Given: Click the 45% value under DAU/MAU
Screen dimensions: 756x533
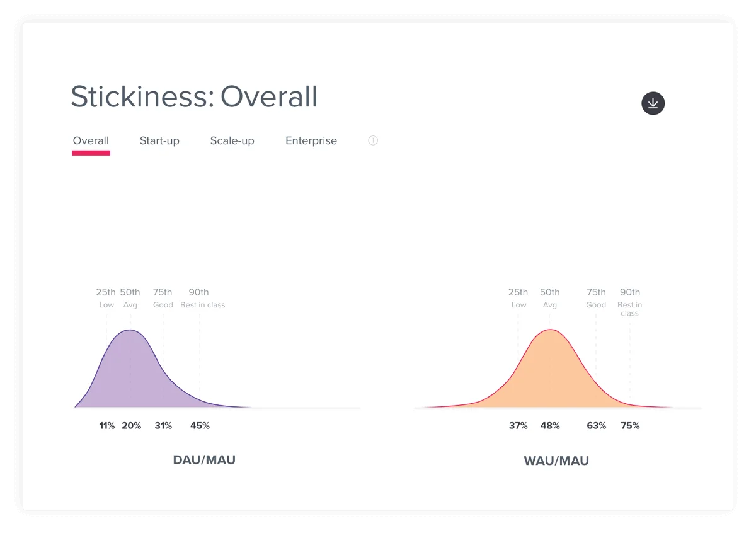Looking at the screenshot, I should [200, 426].
